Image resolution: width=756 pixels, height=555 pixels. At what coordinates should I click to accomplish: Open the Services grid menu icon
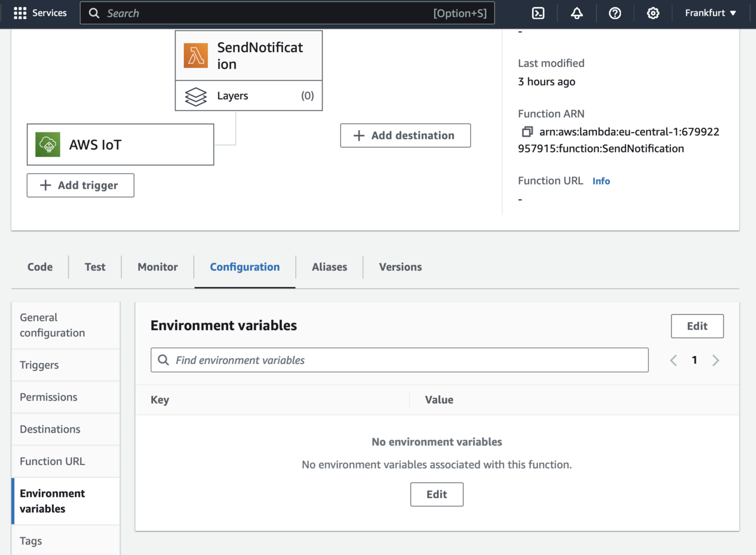pos(20,13)
